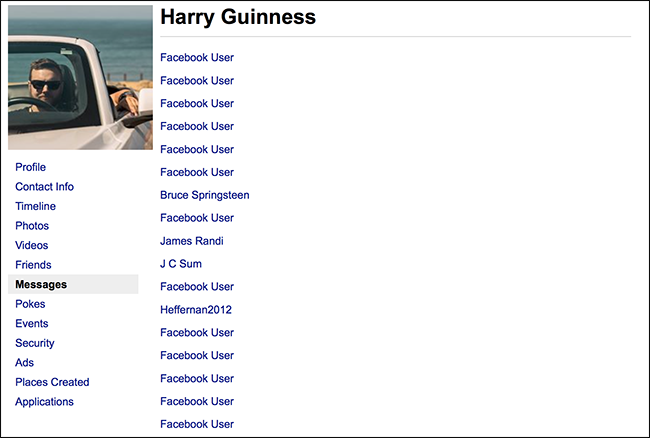View the Ads page
650x438 pixels.
point(24,363)
